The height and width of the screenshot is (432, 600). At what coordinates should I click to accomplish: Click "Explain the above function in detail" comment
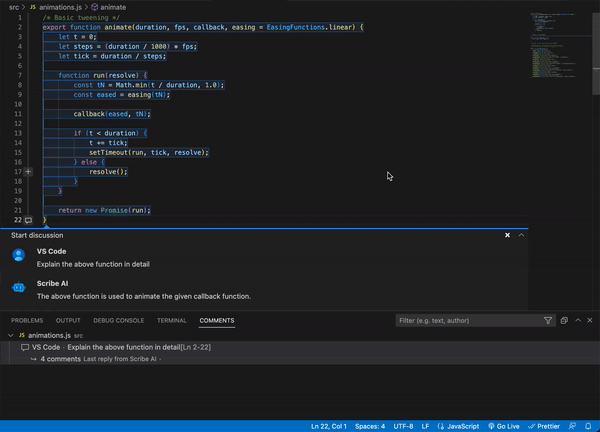[93, 264]
